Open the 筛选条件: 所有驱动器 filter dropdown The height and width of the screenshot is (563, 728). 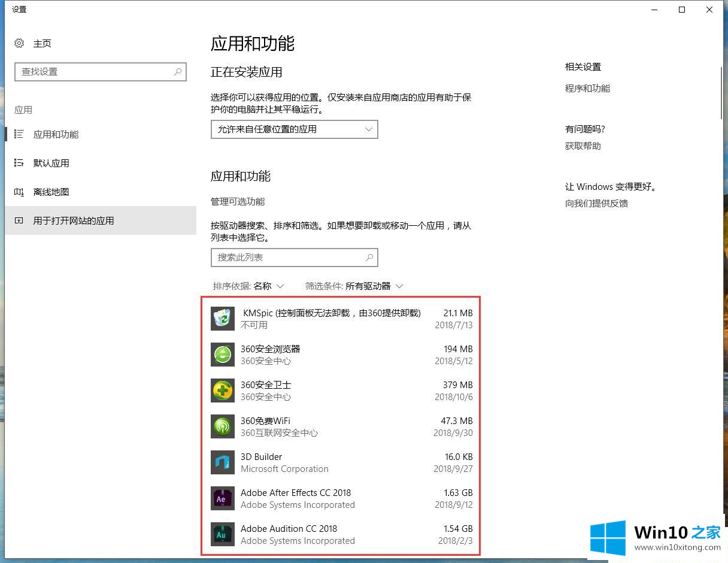(354, 286)
